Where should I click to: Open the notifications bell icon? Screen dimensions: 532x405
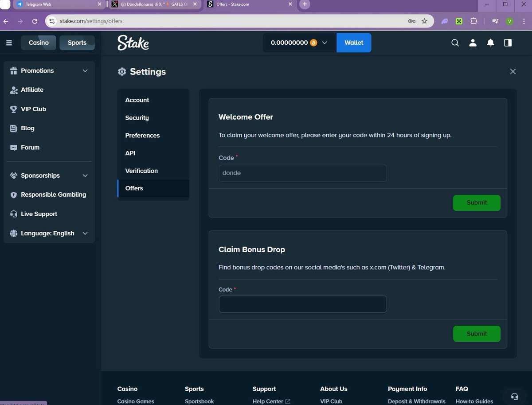pyautogui.click(x=490, y=43)
